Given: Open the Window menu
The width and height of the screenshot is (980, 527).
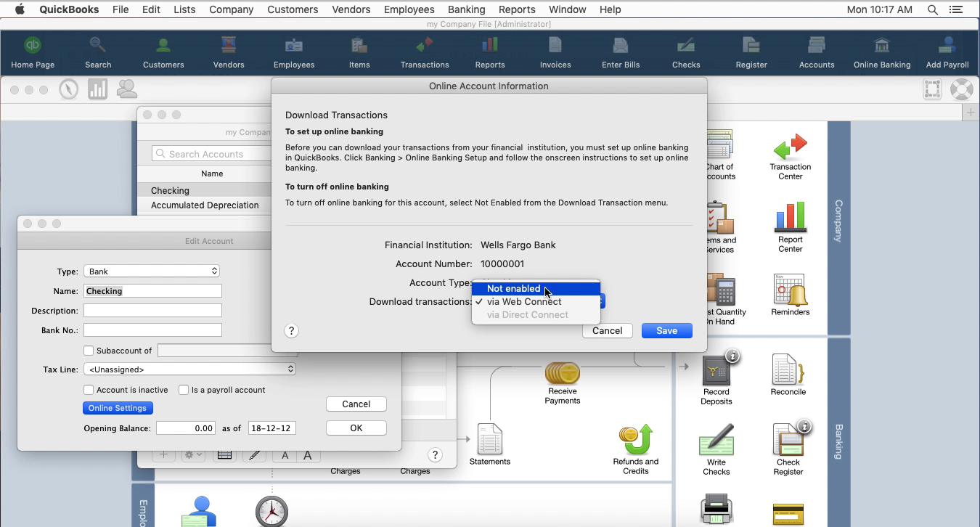Looking at the screenshot, I should (567, 9).
